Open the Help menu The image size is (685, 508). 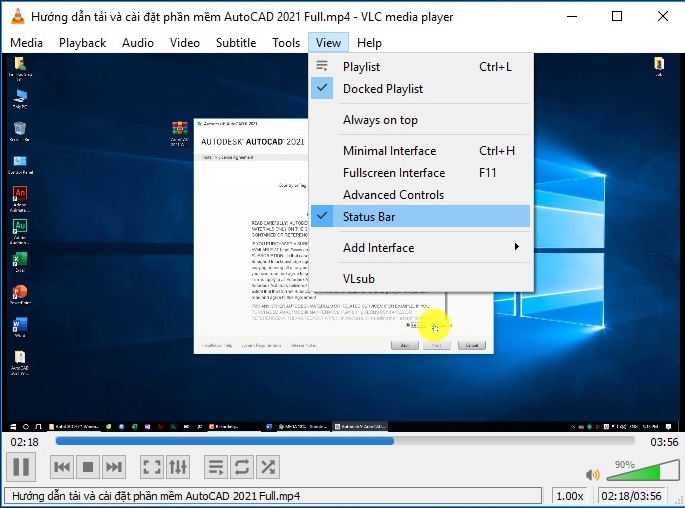pyautogui.click(x=369, y=43)
